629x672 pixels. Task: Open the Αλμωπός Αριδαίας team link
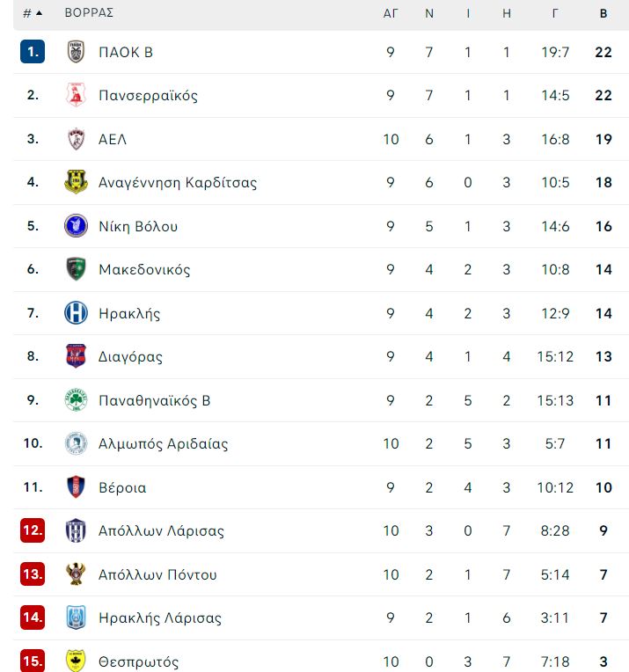point(164,444)
